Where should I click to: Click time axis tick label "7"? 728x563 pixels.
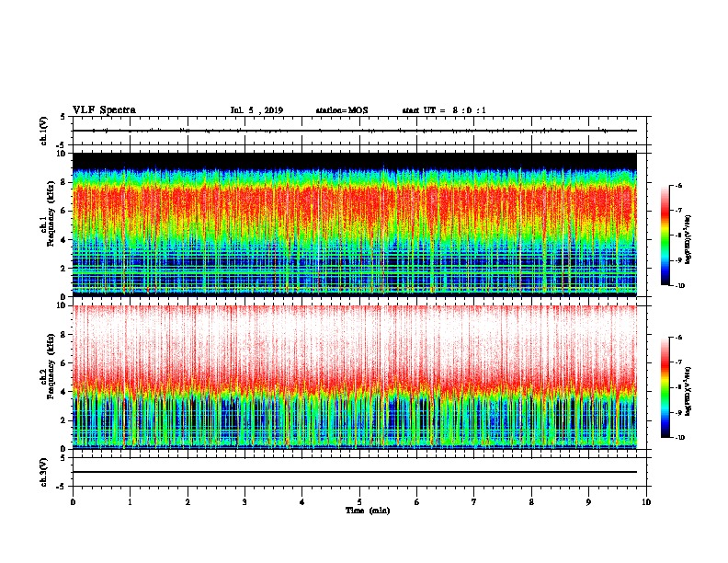click(x=474, y=502)
